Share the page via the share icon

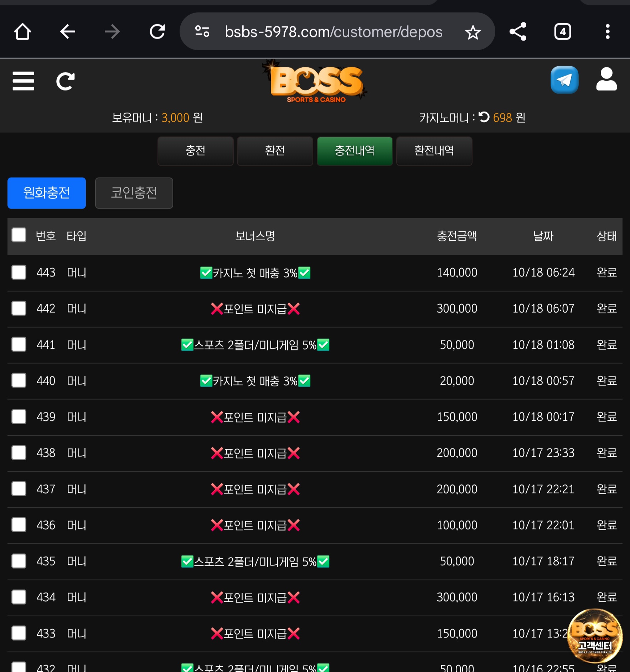click(518, 32)
